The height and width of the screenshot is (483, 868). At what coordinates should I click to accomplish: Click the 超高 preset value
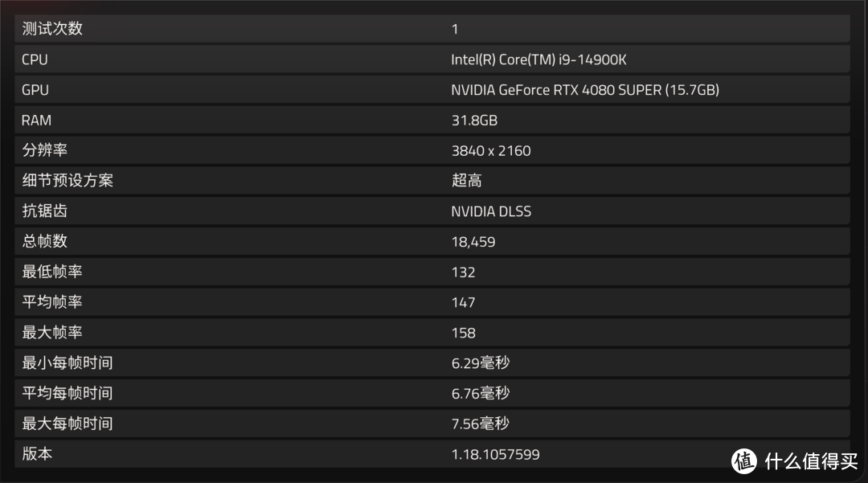point(467,180)
